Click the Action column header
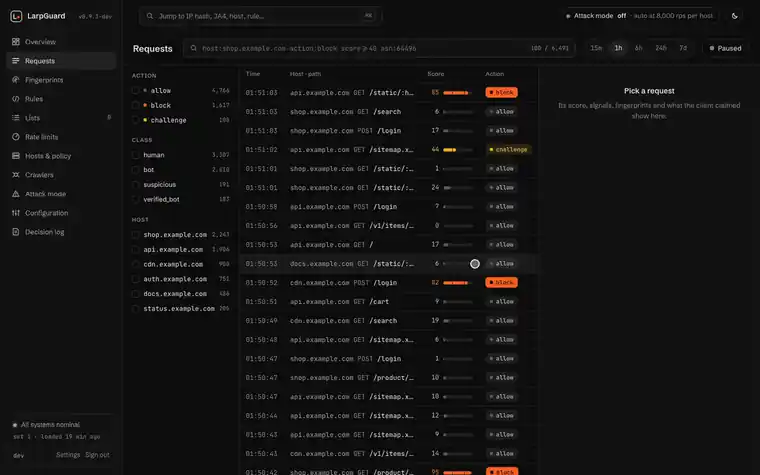Image resolution: width=760 pixels, height=475 pixels. coord(494,74)
